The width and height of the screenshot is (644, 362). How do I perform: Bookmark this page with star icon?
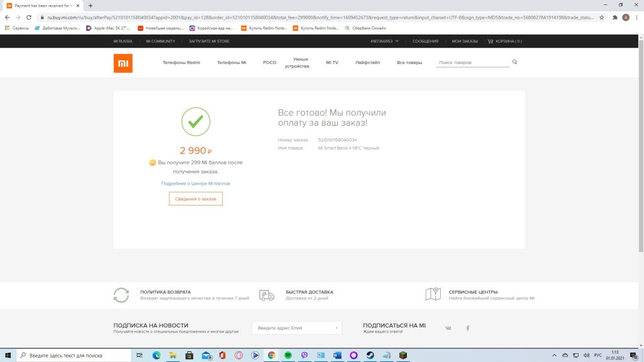pyautogui.click(x=602, y=18)
